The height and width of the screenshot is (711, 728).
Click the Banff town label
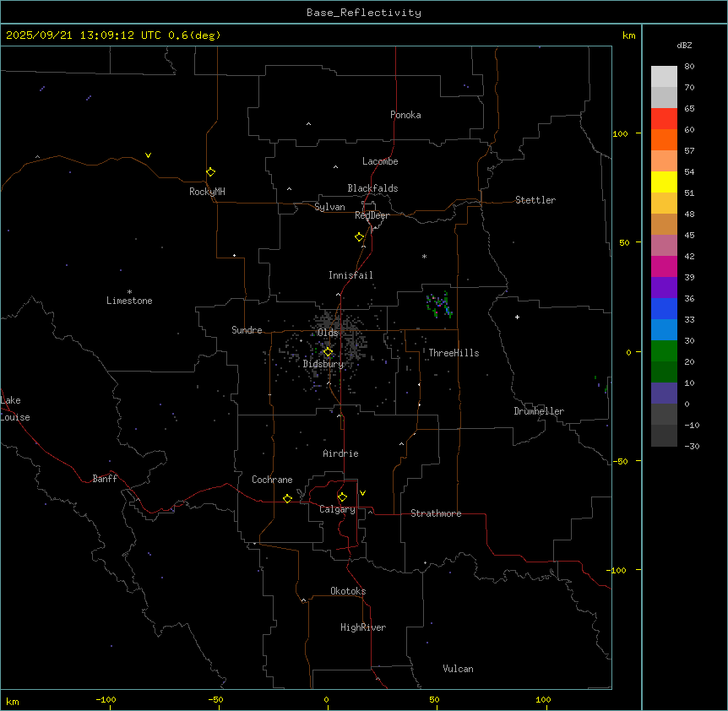click(x=105, y=479)
